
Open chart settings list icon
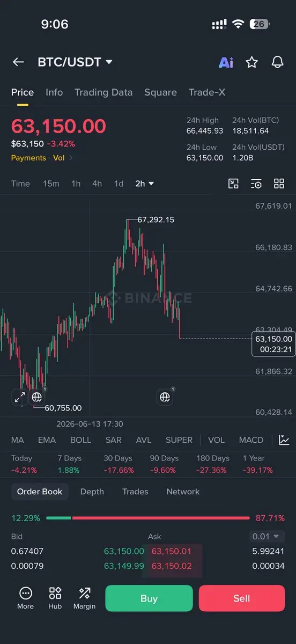pyautogui.click(x=256, y=184)
